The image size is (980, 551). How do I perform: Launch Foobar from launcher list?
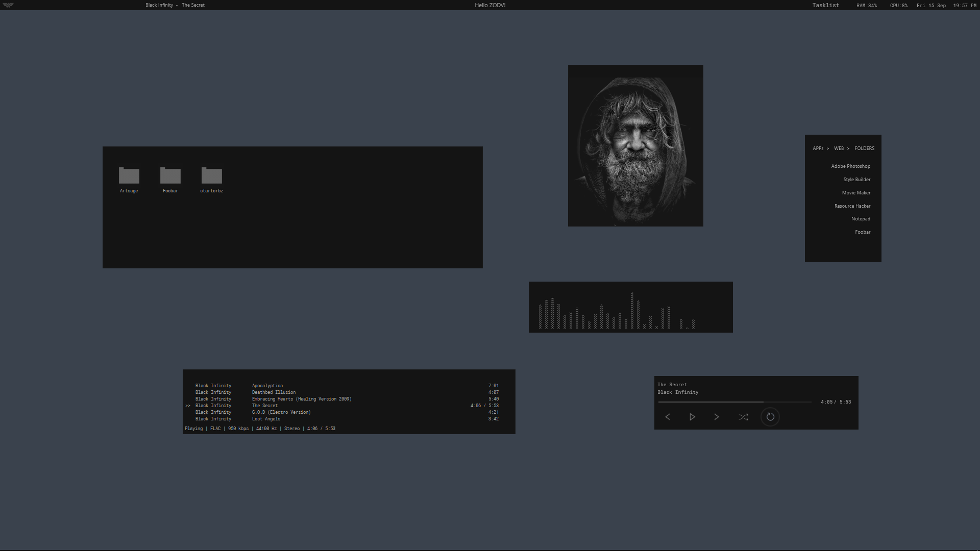click(863, 232)
